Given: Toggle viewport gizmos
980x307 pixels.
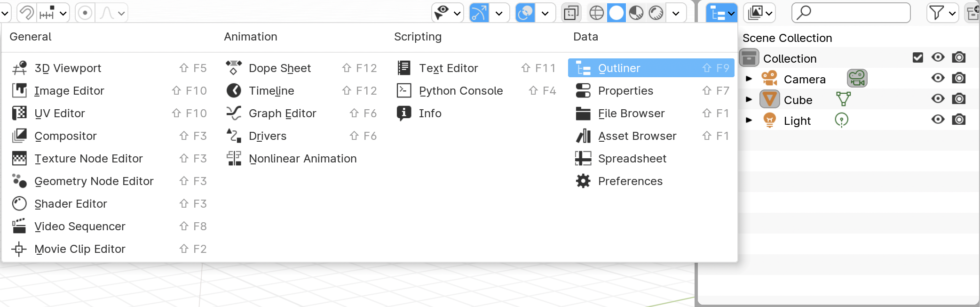Looking at the screenshot, I should 479,13.
